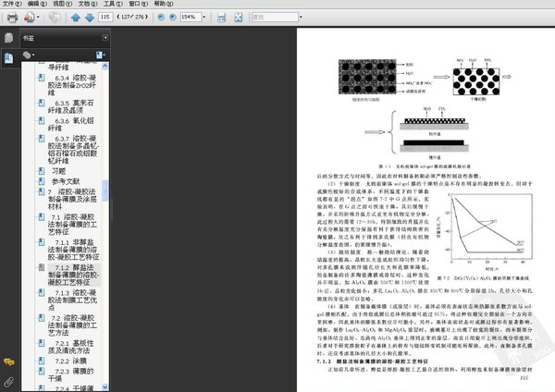Image resolution: width=555 pixels, height=392 pixels.
Task: Click the zoom percentage field showing 154%
Action: point(191,17)
